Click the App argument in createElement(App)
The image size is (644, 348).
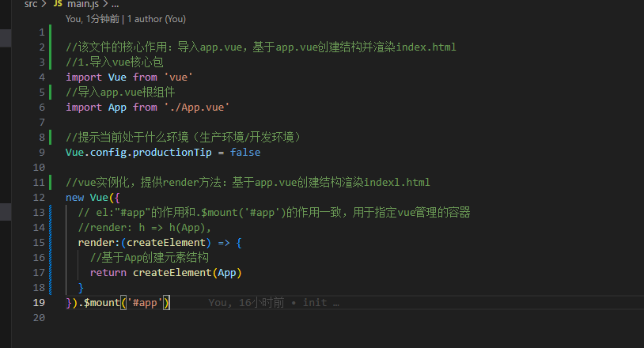pyautogui.click(x=227, y=273)
